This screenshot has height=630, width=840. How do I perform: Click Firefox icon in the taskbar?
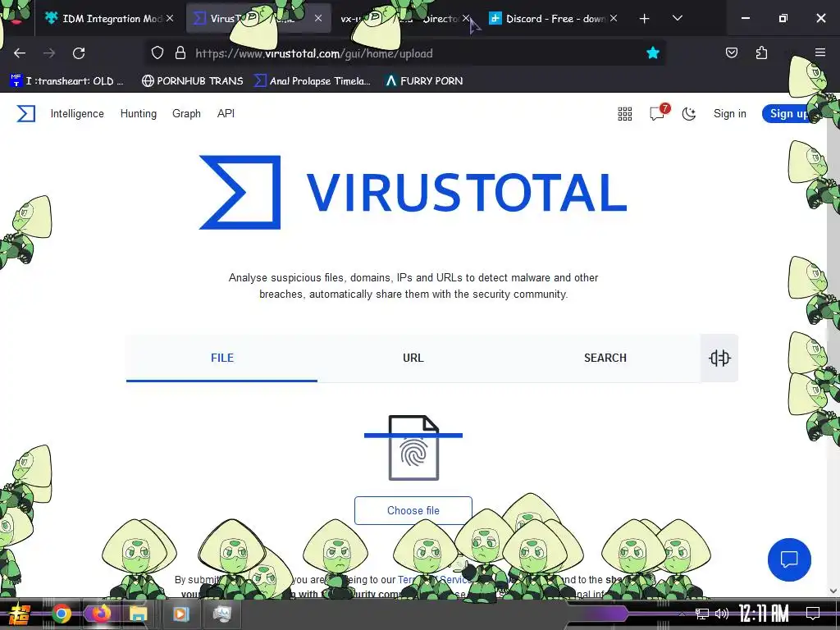coord(101,614)
